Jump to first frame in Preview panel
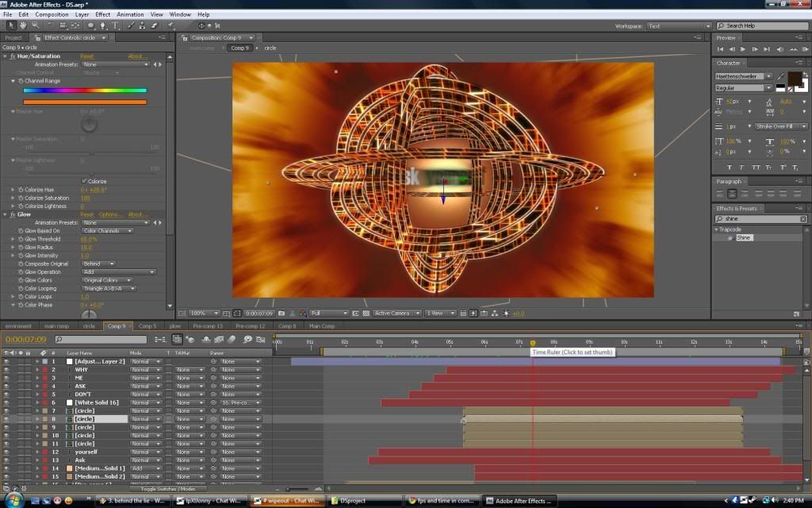The image size is (812, 508). pos(721,49)
